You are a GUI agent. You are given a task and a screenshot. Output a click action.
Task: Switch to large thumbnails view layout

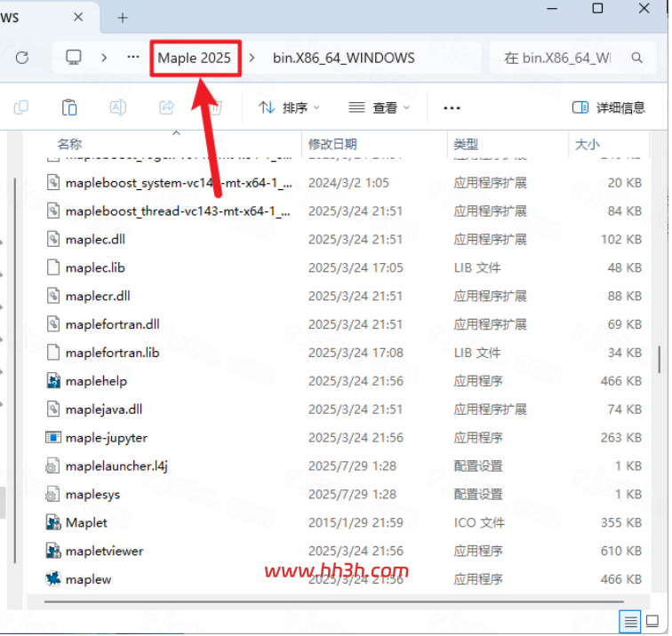[652, 621]
